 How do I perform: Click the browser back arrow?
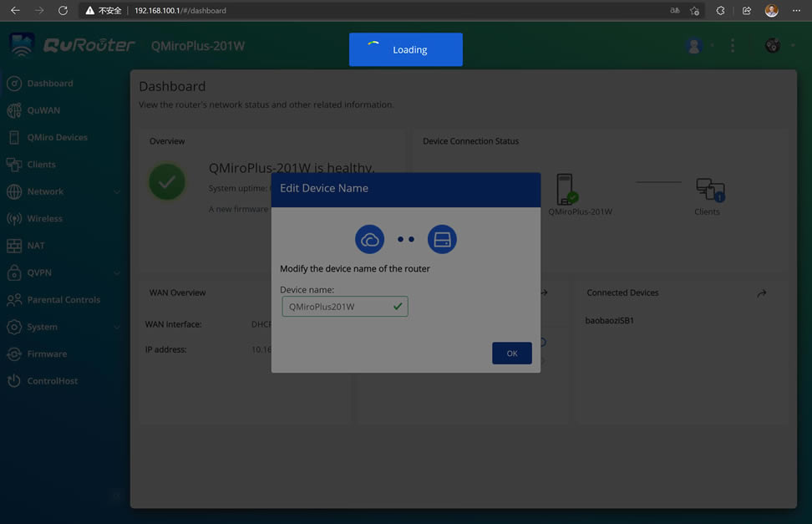click(16, 10)
